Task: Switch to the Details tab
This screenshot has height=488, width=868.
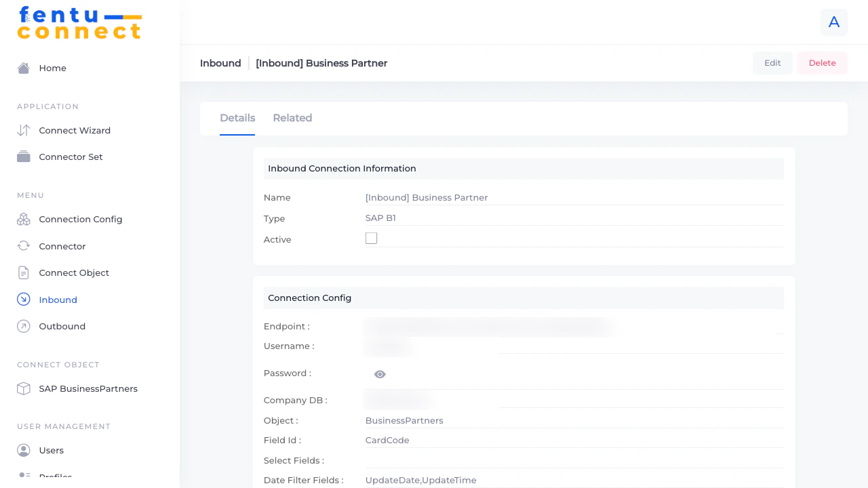Action: click(237, 118)
